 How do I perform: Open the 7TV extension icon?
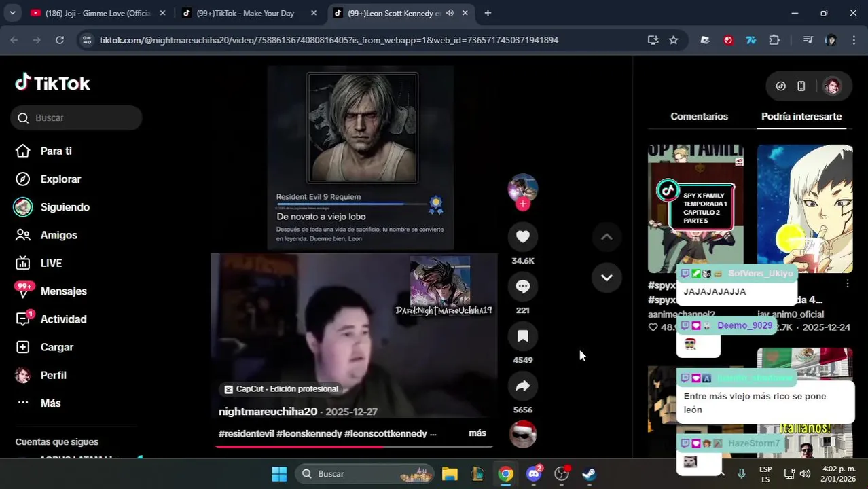[x=751, y=40]
